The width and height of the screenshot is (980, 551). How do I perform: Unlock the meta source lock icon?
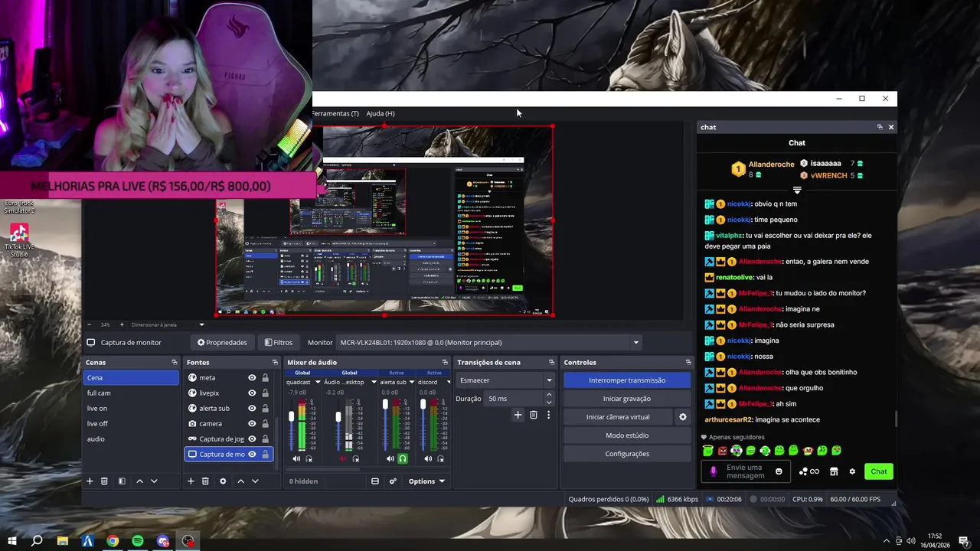click(x=265, y=377)
